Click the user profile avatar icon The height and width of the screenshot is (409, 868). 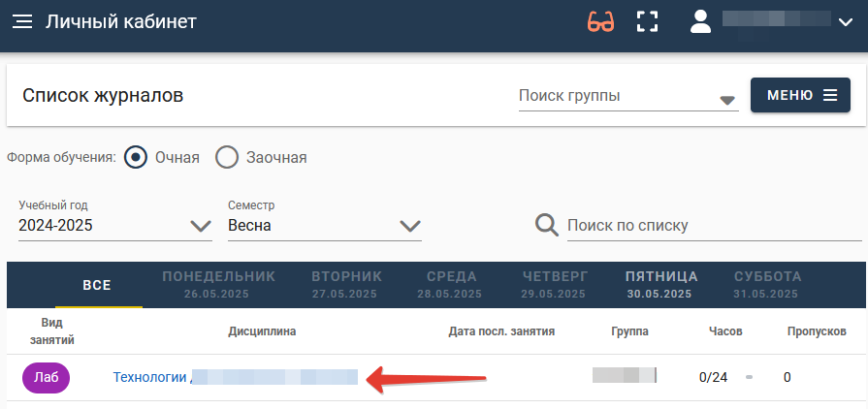click(700, 21)
